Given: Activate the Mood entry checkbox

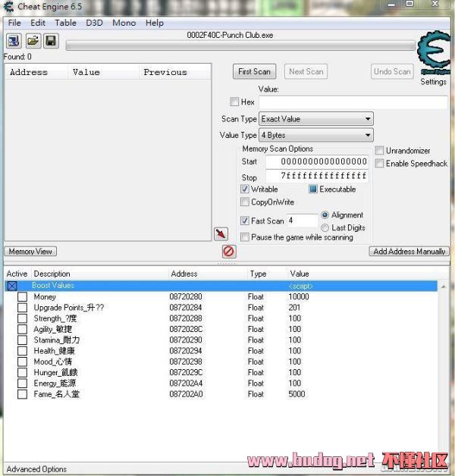Looking at the screenshot, I should click(22, 362).
